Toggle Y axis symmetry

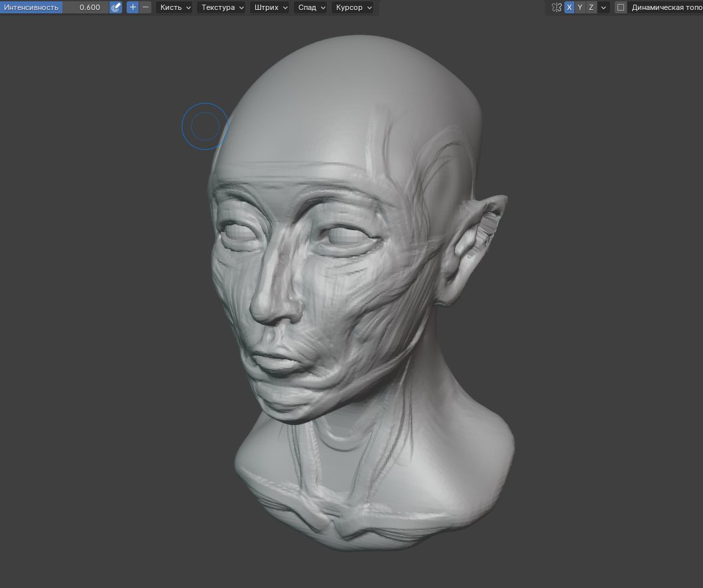[580, 7]
